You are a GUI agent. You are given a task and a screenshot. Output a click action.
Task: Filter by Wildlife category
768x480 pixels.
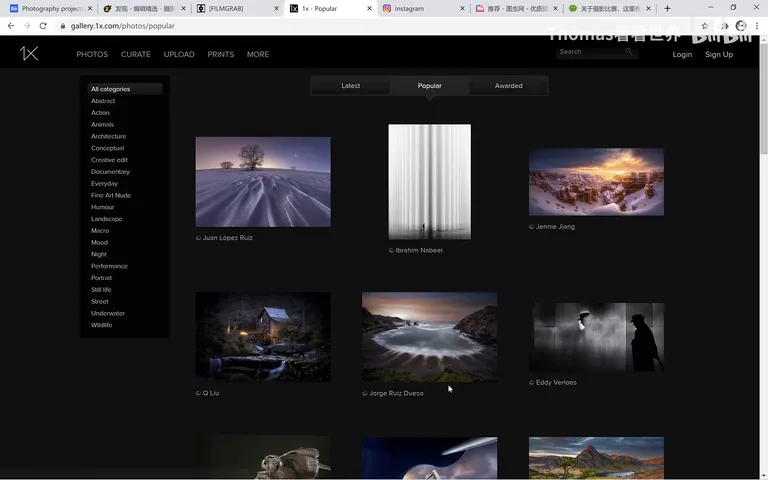101,325
